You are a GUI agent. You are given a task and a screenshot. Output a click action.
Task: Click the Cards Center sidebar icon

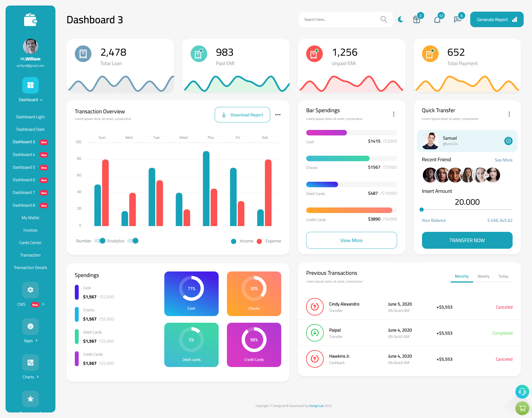tap(30, 242)
